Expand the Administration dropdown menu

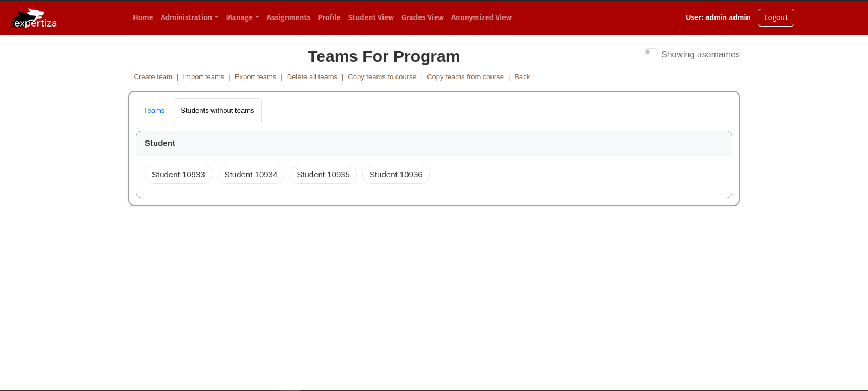coord(189,17)
